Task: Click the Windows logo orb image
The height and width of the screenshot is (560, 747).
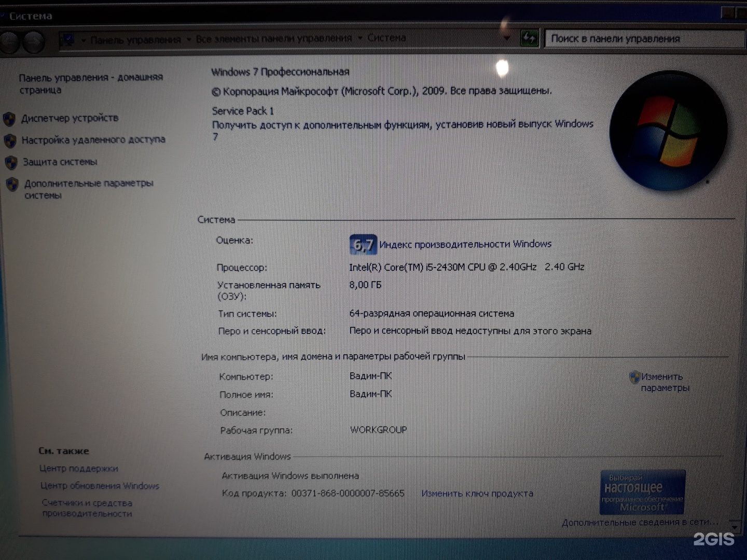Action: coord(668,130)
